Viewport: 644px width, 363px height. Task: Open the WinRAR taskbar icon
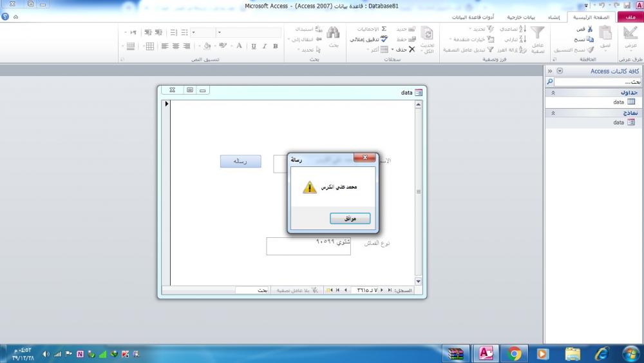(x=455, y=353)
